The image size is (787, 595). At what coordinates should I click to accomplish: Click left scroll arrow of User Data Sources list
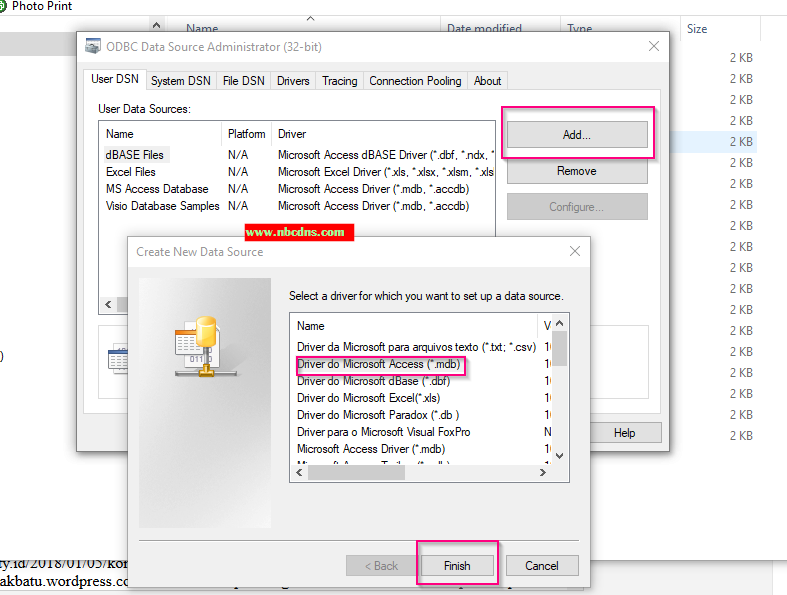(x=108, y=304)
